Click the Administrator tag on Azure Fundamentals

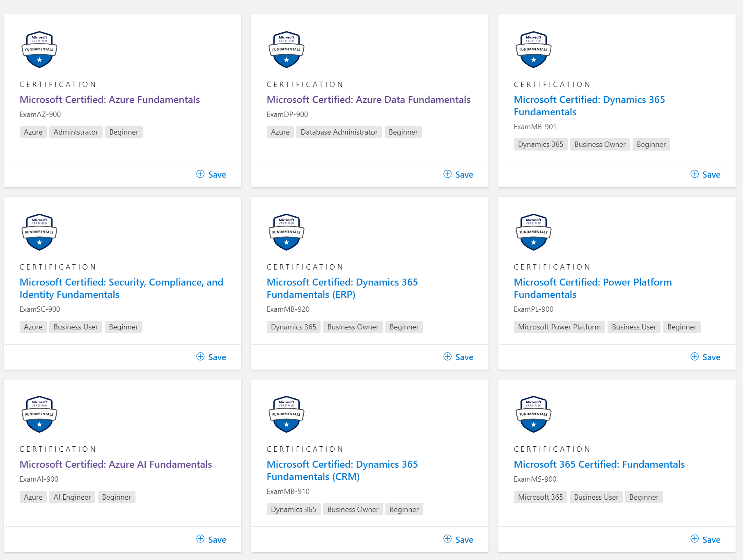pos(76,132)
